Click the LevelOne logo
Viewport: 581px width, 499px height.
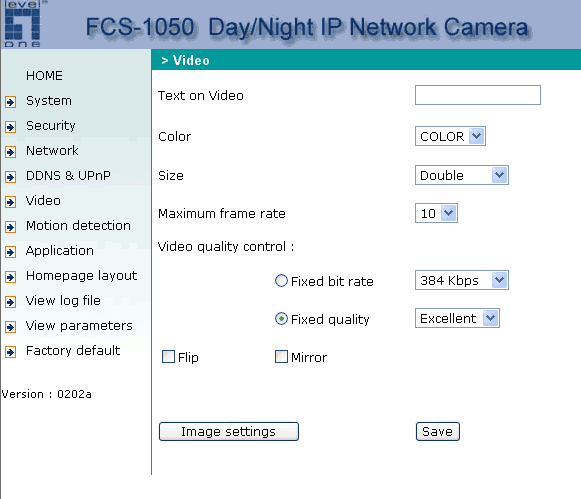tap(23, 24)
